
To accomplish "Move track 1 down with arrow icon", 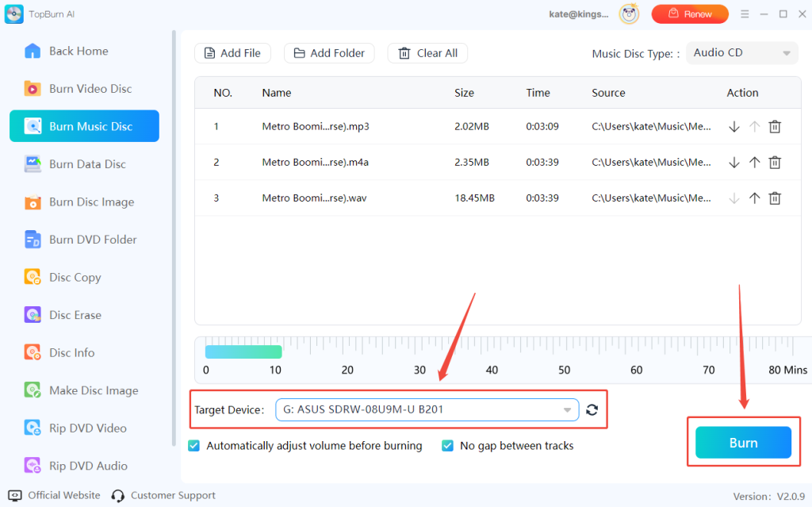I will 733,127.
